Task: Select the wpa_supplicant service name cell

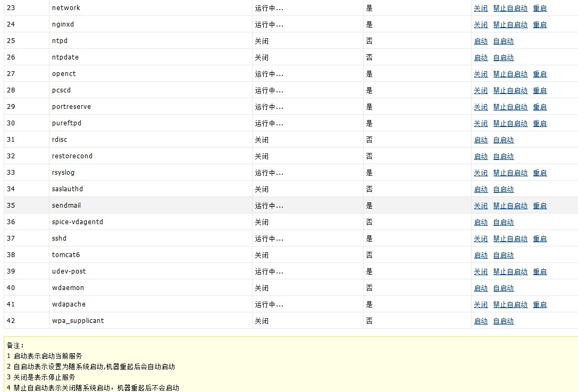Action: [x=78, y=321]
